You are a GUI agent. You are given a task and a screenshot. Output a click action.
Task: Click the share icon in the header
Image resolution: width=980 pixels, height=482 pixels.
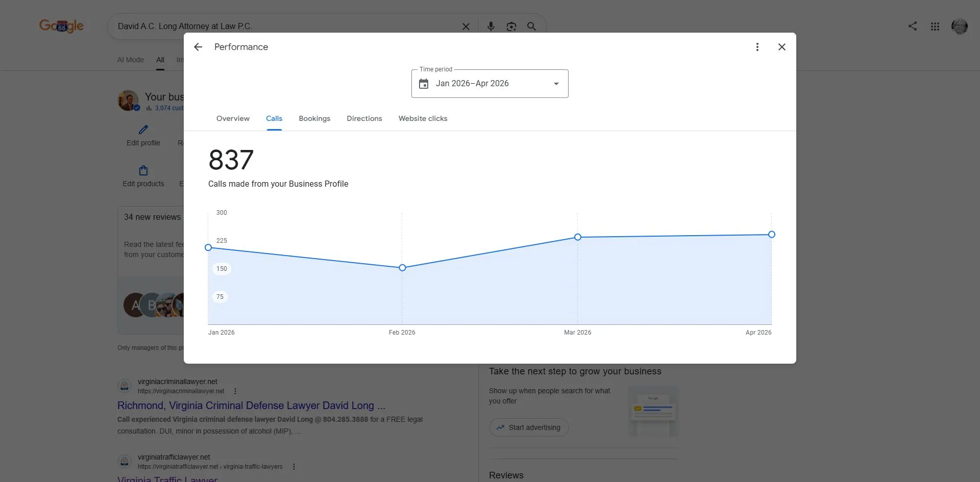(913, 26)
